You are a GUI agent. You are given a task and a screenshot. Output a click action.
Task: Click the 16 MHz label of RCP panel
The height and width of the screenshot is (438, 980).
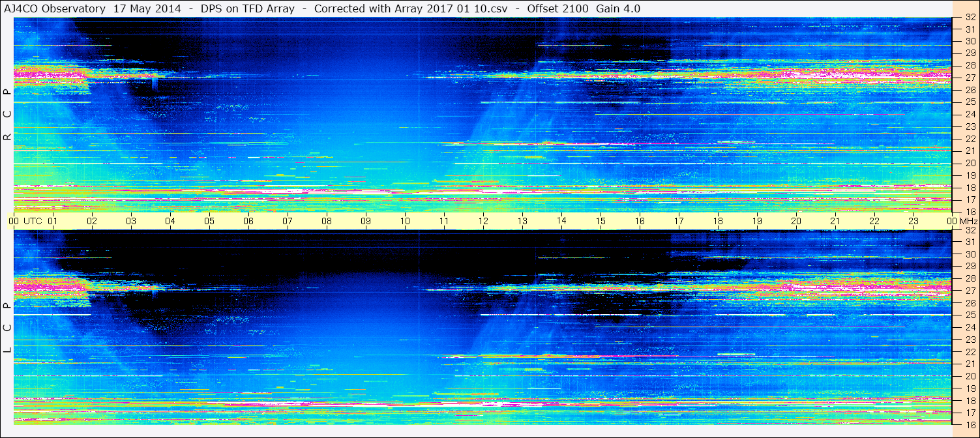pyautogui.click(x=970, y=212)
